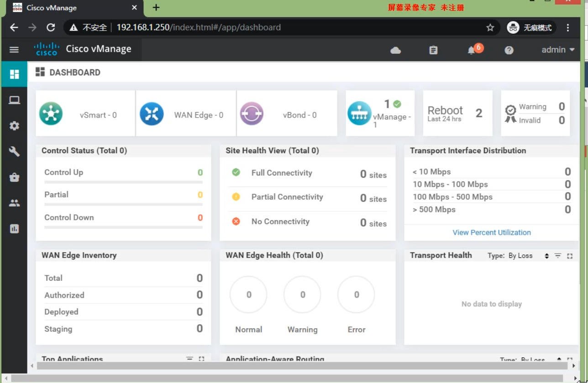The width and height of the screenshot is (588, 383).
Task: Open Chrome three-dot menu
Action: [x=568, y=28]
